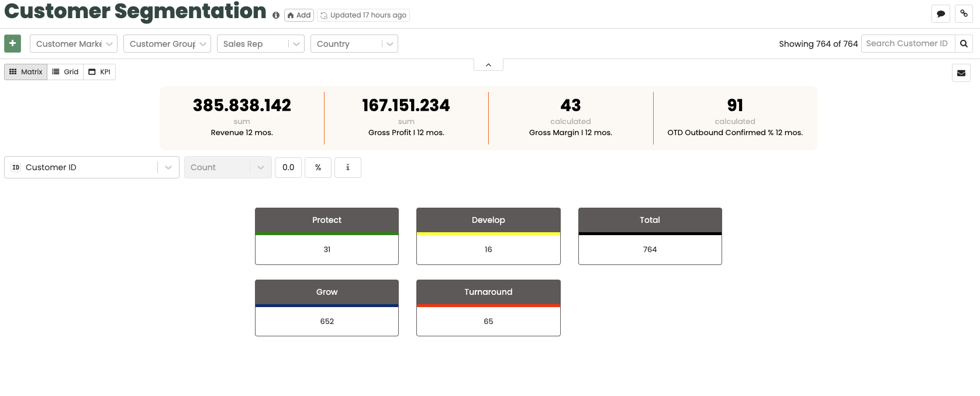The image size is (980, 396).
Task: Expand the Sales Rep dropdown
Action: click(x=260, y=44)
